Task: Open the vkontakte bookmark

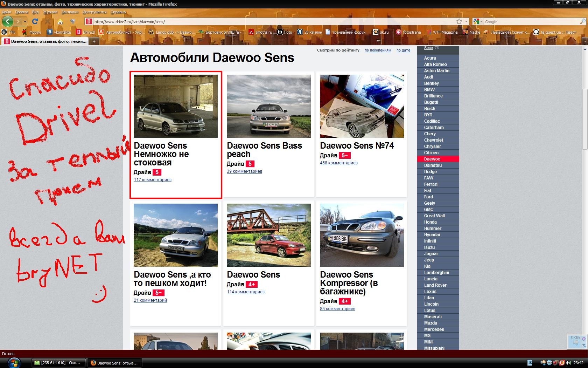Action: [x=59, y=32]
